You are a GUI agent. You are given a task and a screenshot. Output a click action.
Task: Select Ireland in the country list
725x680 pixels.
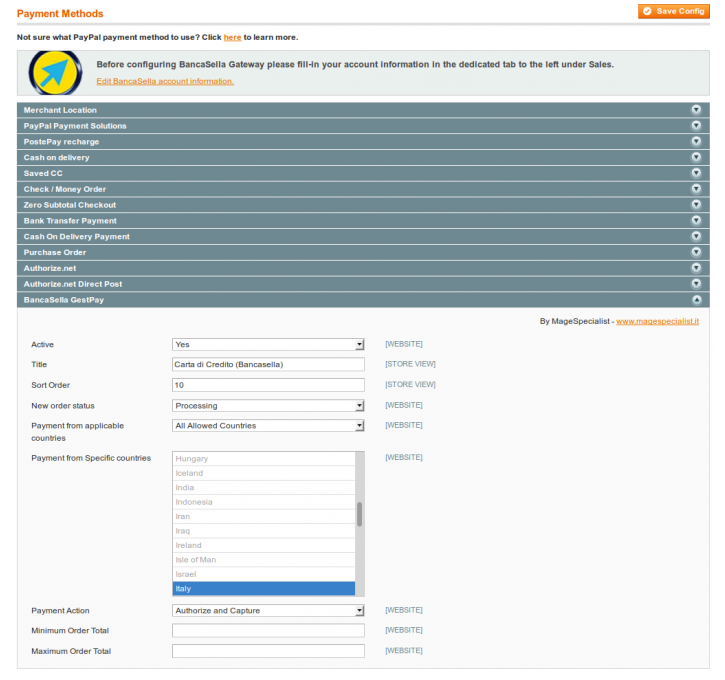pyautogui.click(x=264, y=545)
